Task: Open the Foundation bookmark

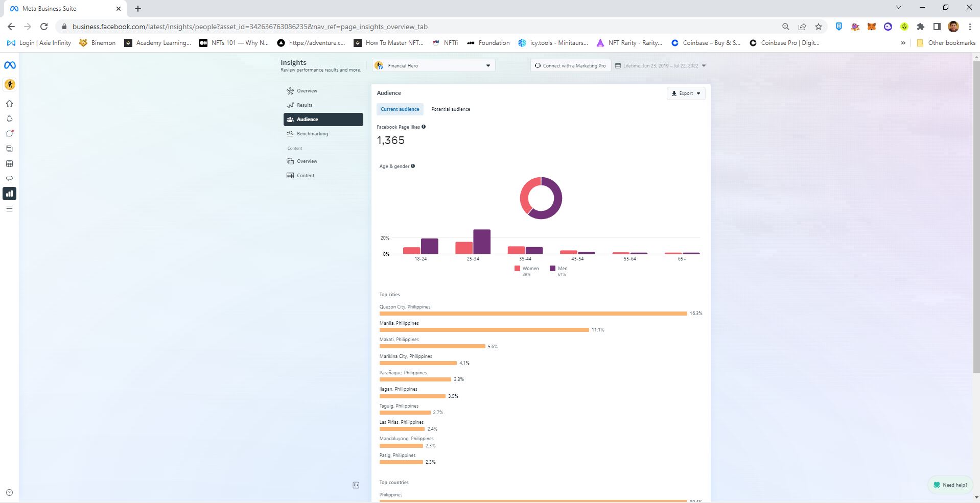Action: pyautogui.click(x=488, y=43)
